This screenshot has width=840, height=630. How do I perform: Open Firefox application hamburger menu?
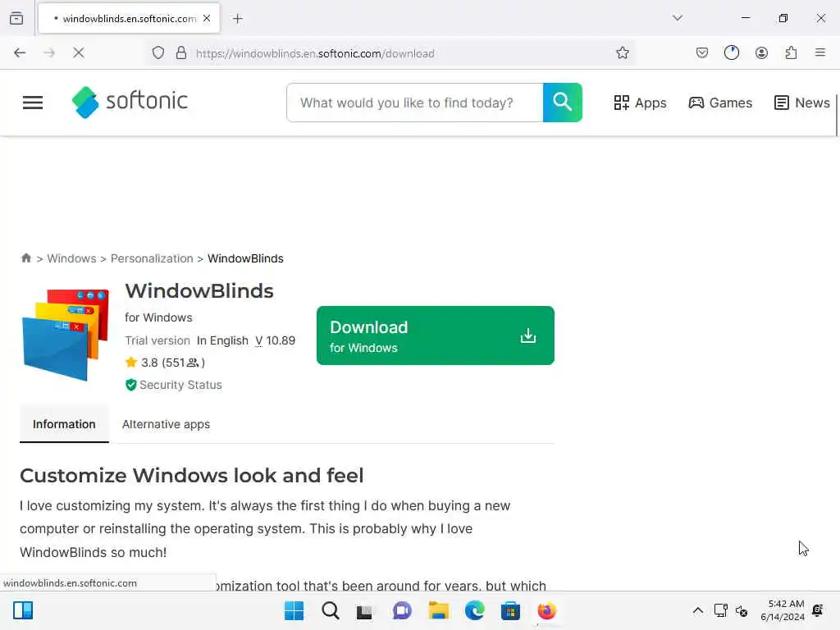click(x=820, y=52)
